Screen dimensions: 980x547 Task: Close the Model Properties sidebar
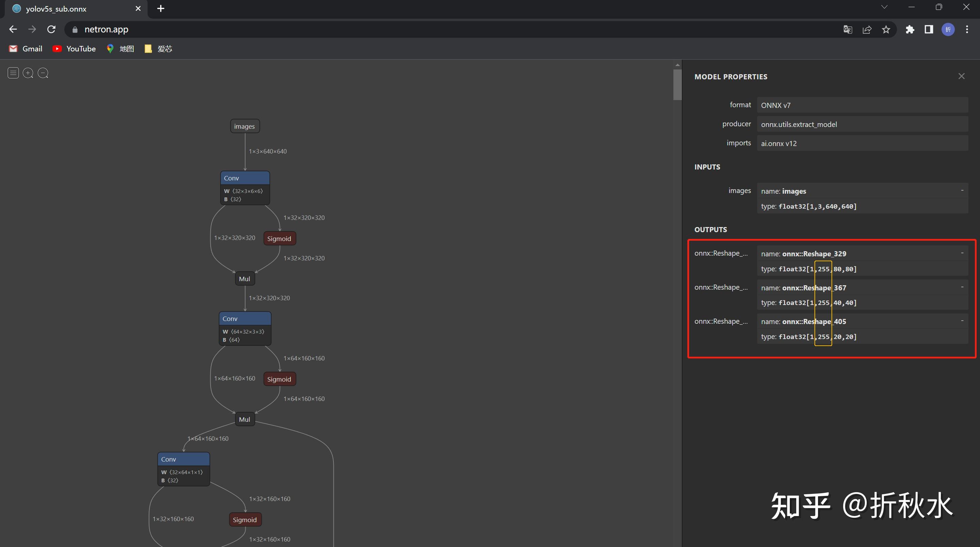point(961,76)
